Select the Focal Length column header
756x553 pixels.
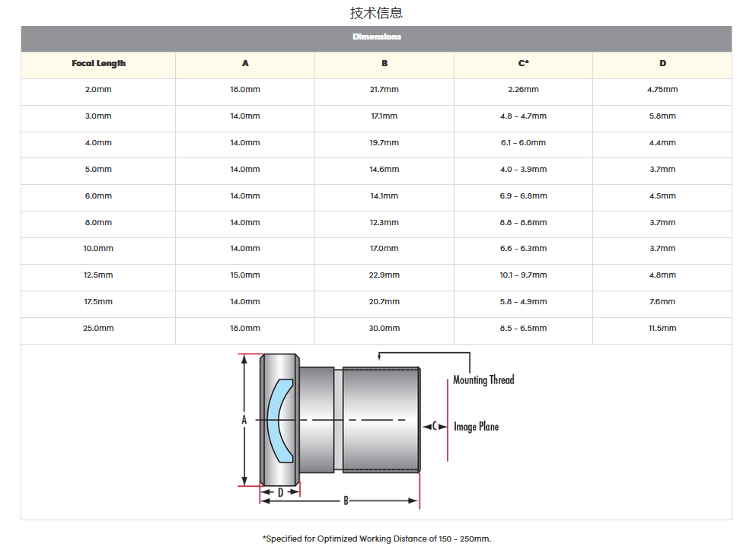98,64
